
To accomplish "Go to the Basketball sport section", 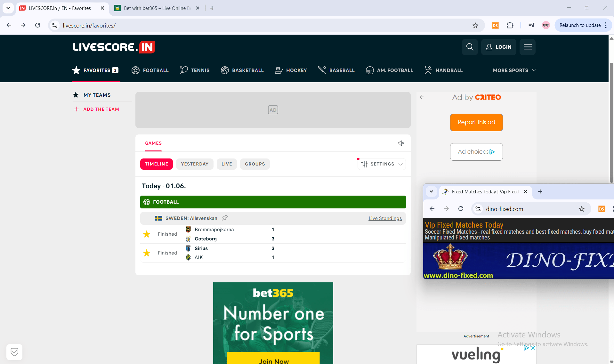I will [242, 70].
